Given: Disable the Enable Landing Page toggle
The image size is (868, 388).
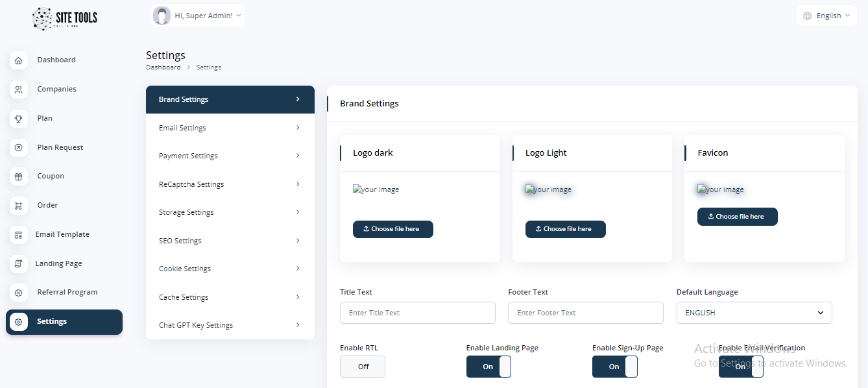Looking at the screenshot, I should click(488, 367).
